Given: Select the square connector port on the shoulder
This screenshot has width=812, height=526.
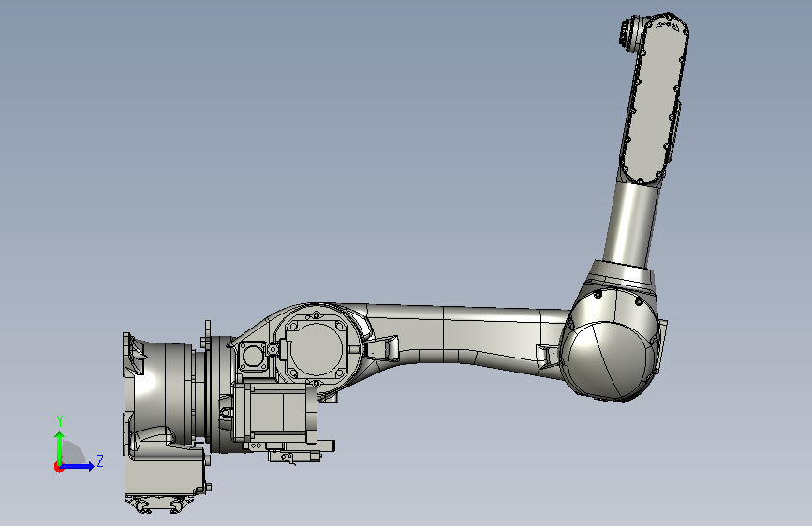Looking at the screenshot, I should 253,357.
